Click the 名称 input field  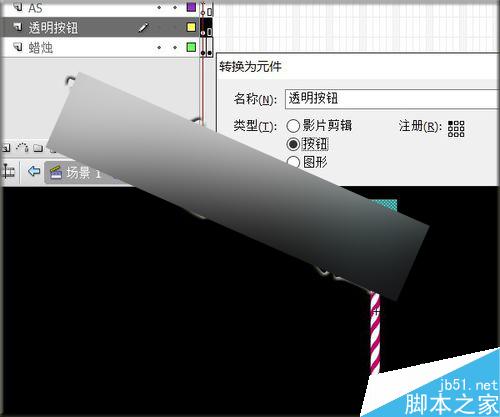[392, 99]
